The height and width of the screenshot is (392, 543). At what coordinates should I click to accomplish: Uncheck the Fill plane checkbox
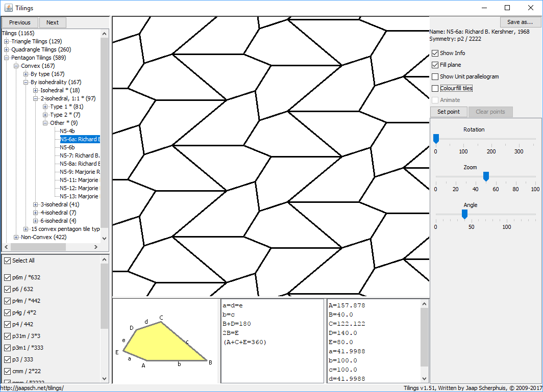tap(435, 65)
